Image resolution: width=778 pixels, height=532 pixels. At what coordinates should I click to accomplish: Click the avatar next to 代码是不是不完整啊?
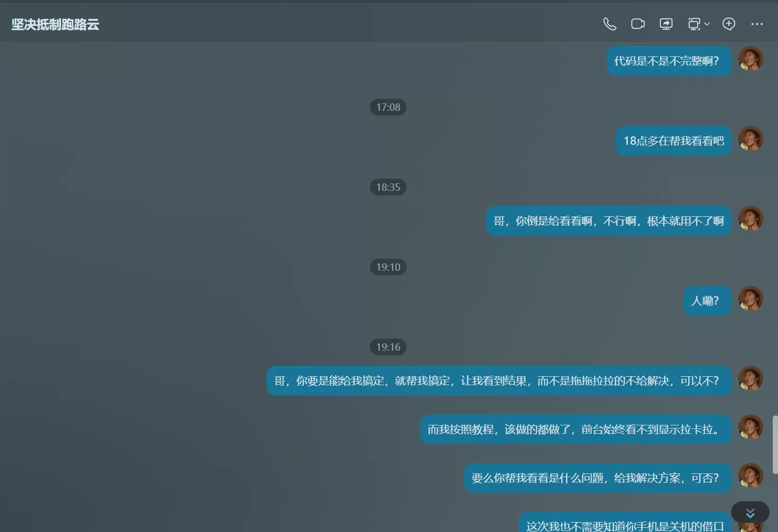pos(751,59)
